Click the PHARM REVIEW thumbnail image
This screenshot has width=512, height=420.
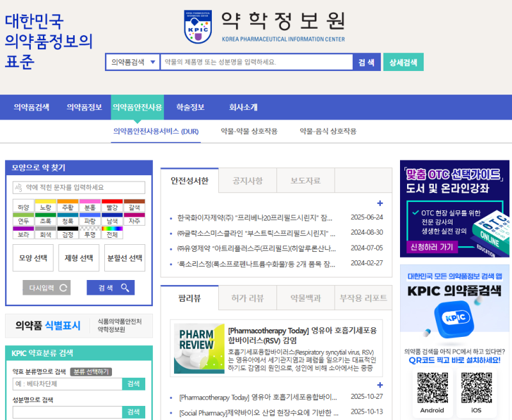point(199,348)
